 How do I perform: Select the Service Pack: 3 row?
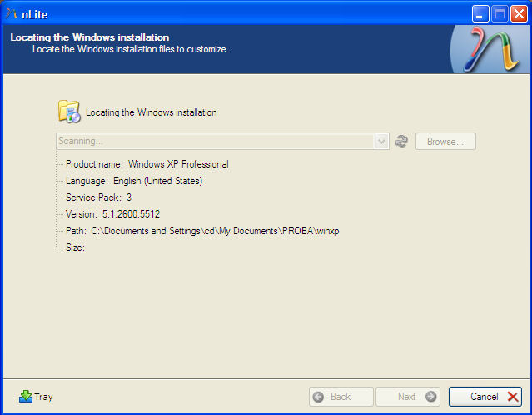[98, 197]
